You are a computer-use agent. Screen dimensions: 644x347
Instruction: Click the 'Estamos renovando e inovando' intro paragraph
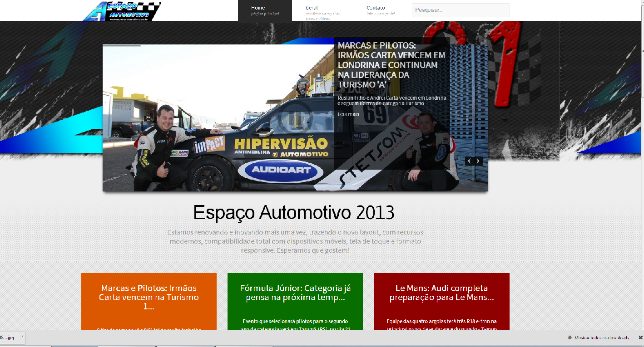(x=295, y=241)
